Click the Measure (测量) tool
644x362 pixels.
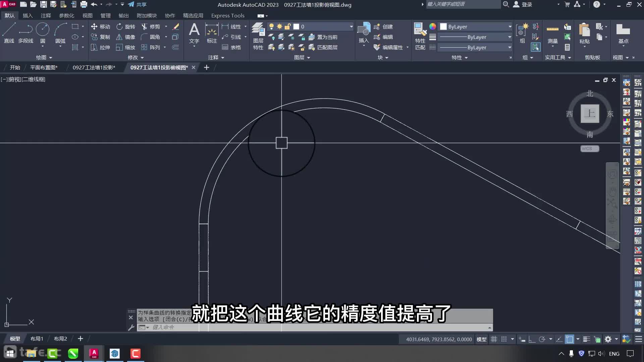point(553,33)
